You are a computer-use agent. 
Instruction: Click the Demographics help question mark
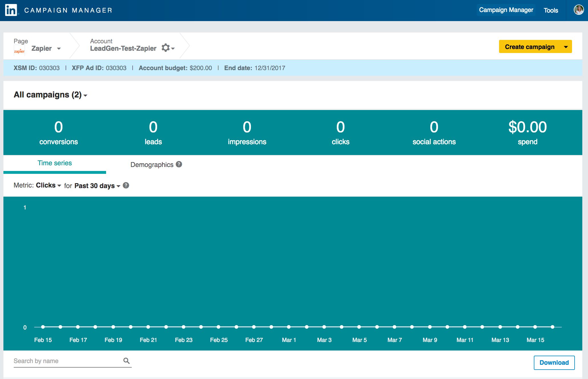[x=179, y=164]
